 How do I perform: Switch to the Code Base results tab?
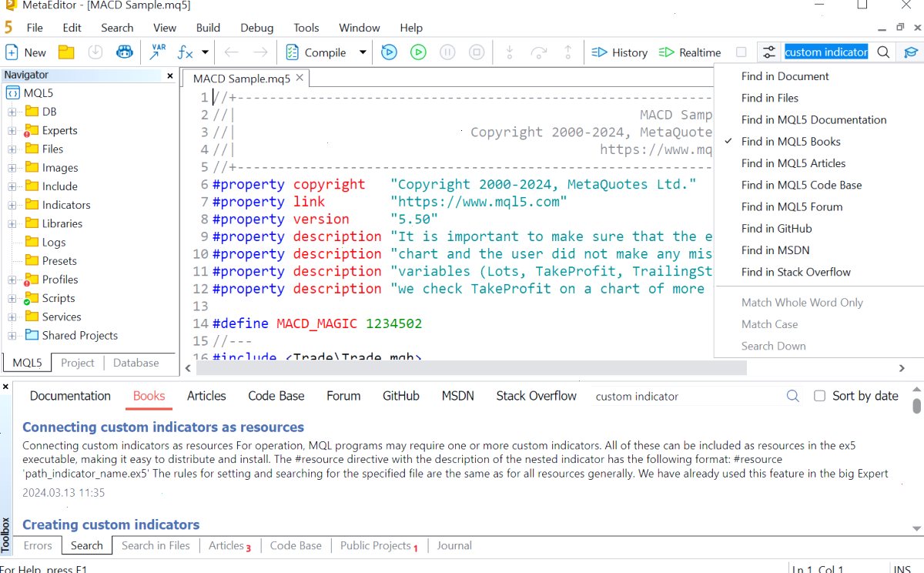(x=276, y=396)
